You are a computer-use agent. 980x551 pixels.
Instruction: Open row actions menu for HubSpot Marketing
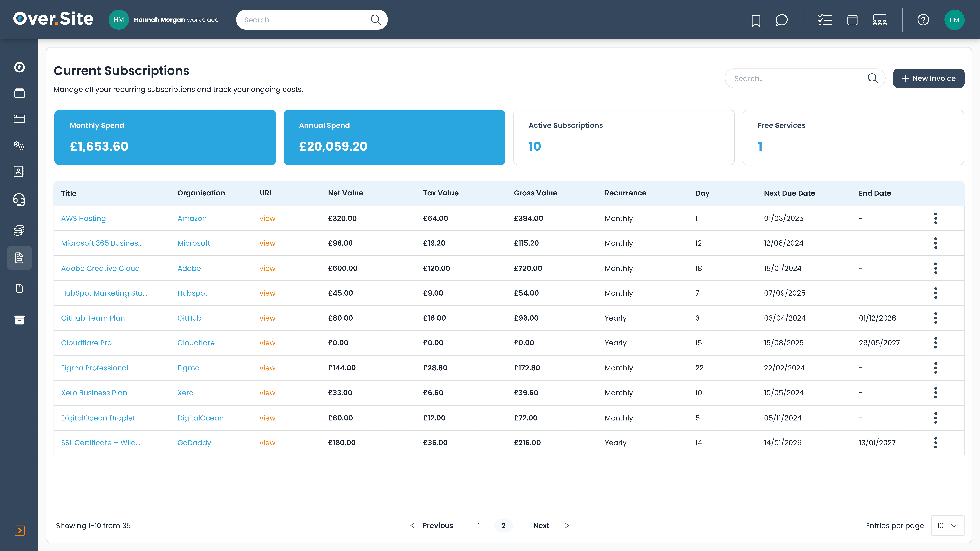[x=936, y=293]
